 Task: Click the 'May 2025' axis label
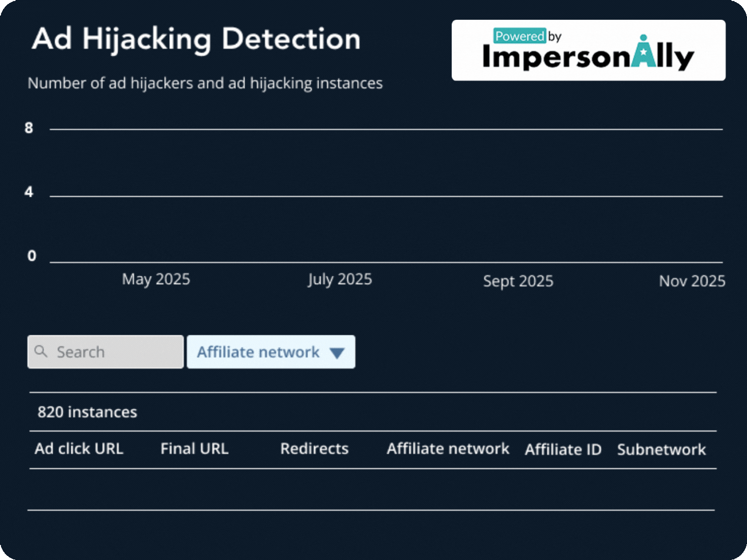coord(155,279)
